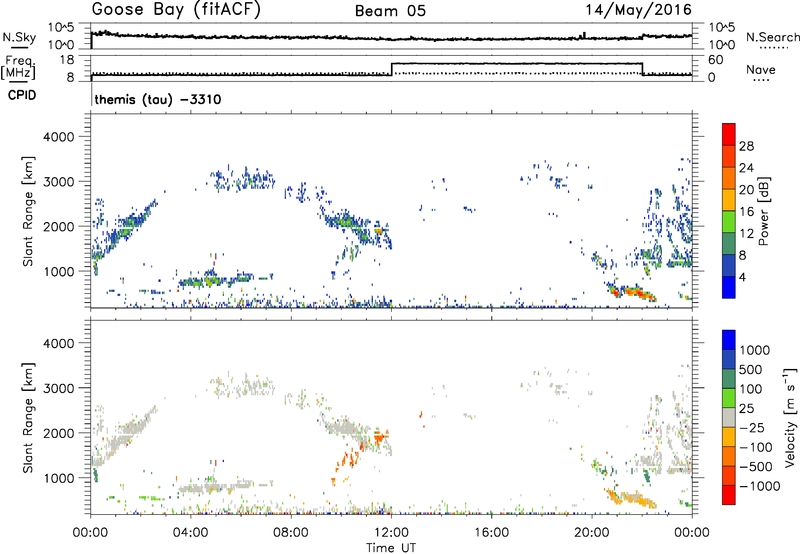This screenshot has height=554, width=800.
Task: Click the "08:00" time tick label
Action: (291, 533)
